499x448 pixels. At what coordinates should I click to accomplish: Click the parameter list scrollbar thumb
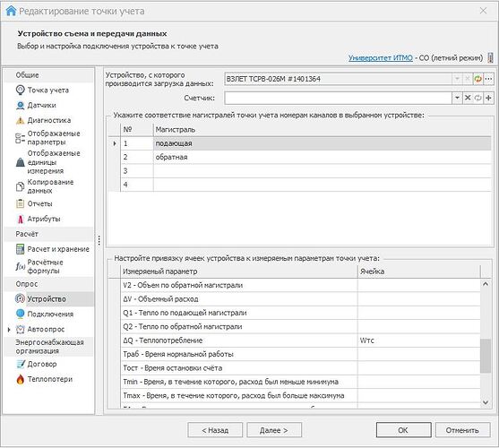(x=486, y=356)
